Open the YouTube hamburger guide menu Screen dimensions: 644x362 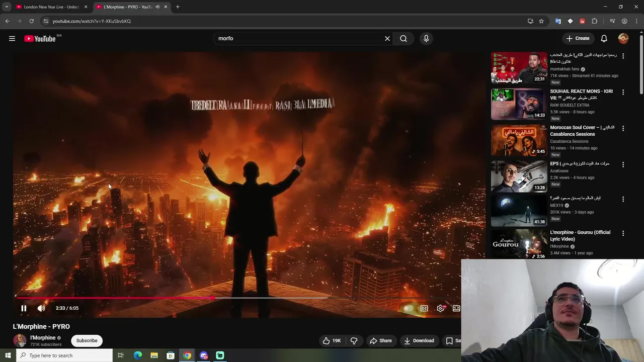(12, 39)
